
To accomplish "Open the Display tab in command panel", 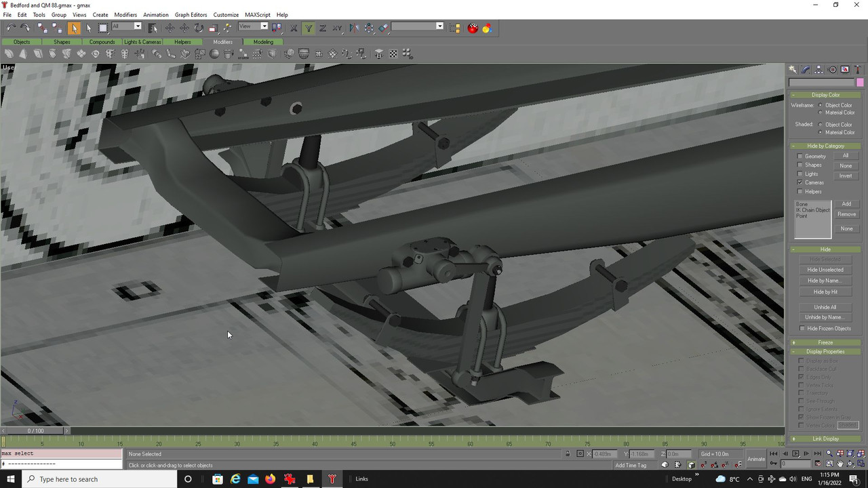I will 845,70.
